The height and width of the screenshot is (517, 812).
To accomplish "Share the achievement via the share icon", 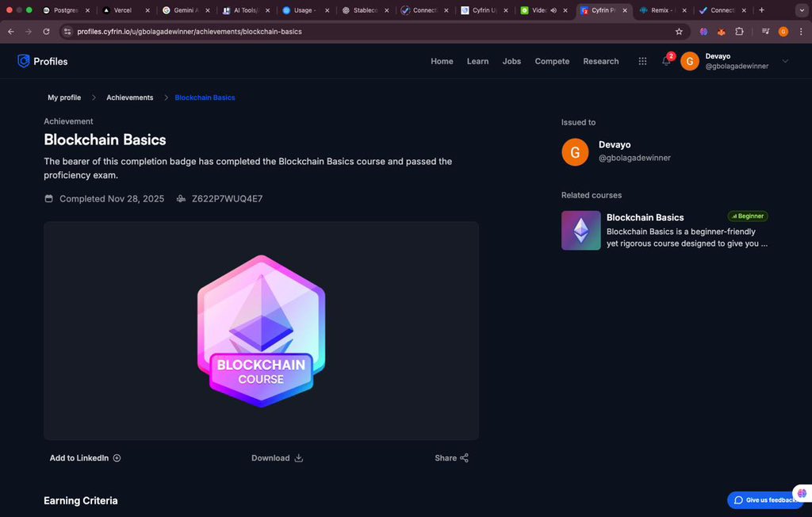I will (462, 458).
